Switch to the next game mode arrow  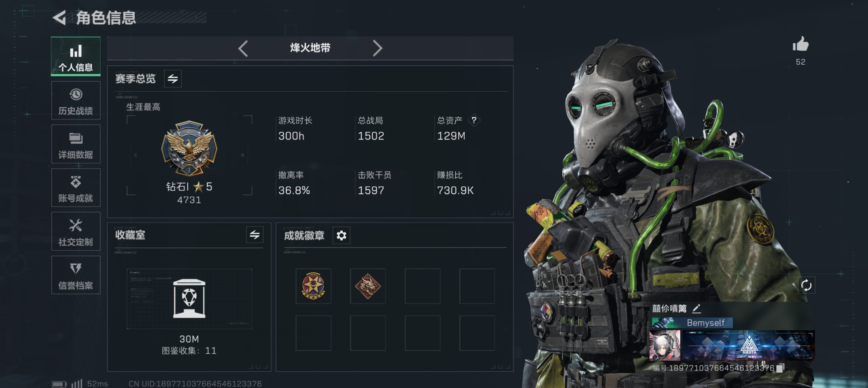[x=377, y=48]
